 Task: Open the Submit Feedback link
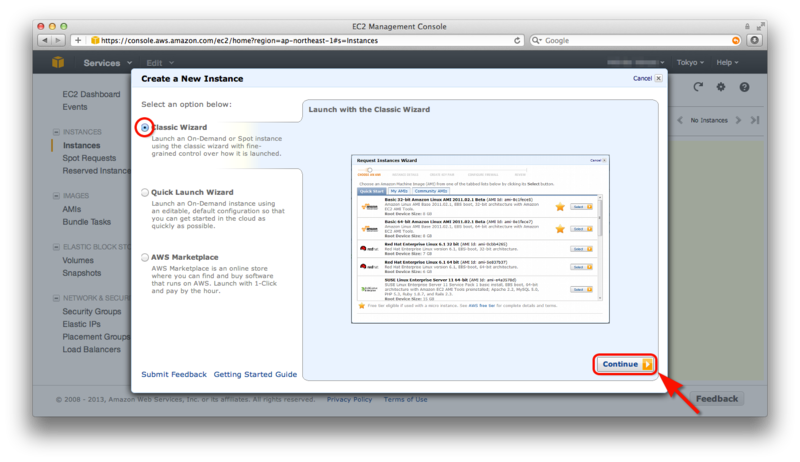tap(174, 374)
